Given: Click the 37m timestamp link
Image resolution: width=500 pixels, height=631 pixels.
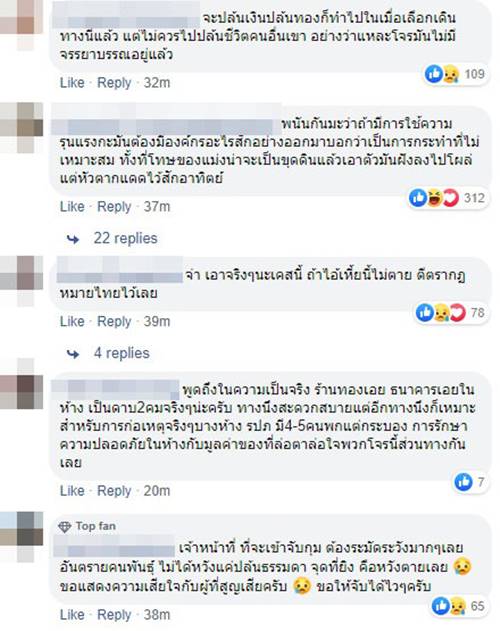Looking at the screenshot, I should tap(157, 207).
